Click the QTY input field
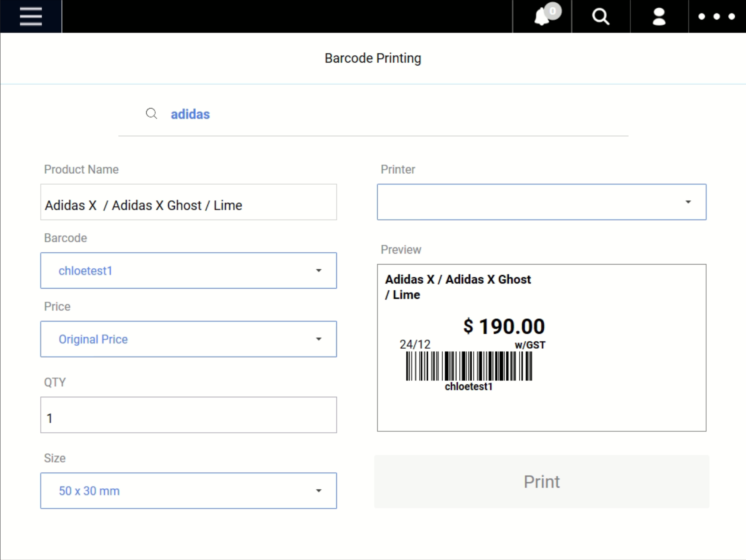This screenshot has height=560, width=746. (x=189, y=415)
